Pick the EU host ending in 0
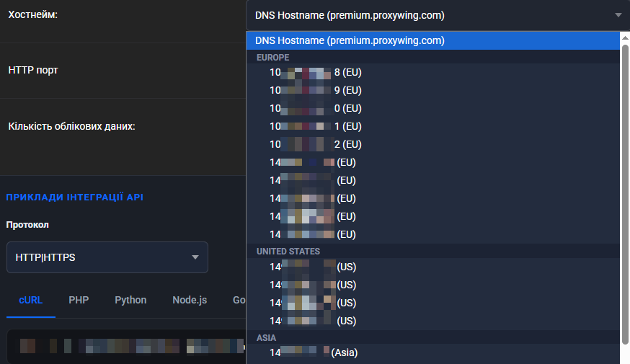Screen dimensions: 630x364 pos(432,108)
